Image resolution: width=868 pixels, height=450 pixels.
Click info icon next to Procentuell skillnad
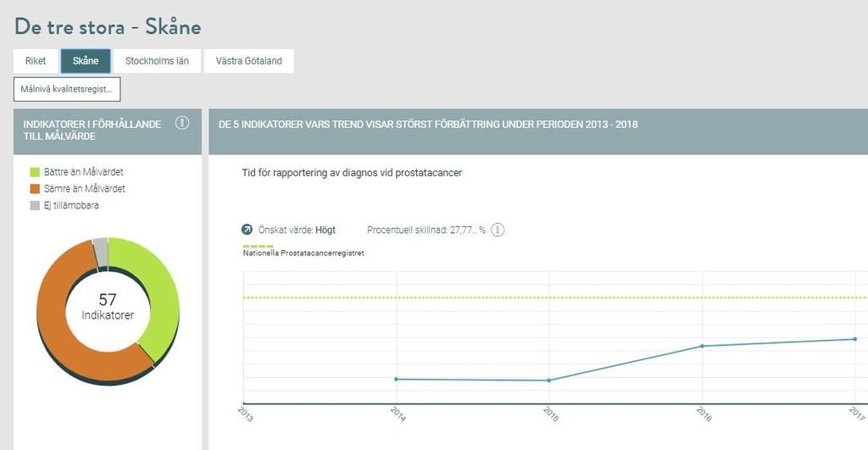click(498, 230)
